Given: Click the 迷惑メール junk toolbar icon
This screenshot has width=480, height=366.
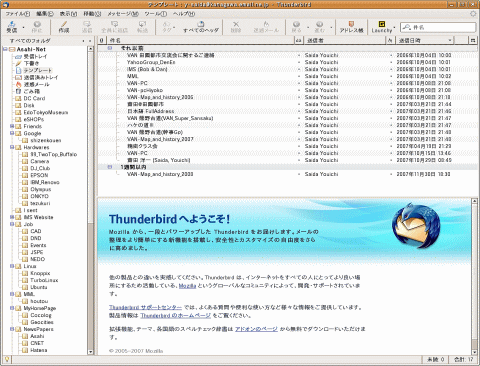Looking at the screenshot, I should (x=266, y=27).
